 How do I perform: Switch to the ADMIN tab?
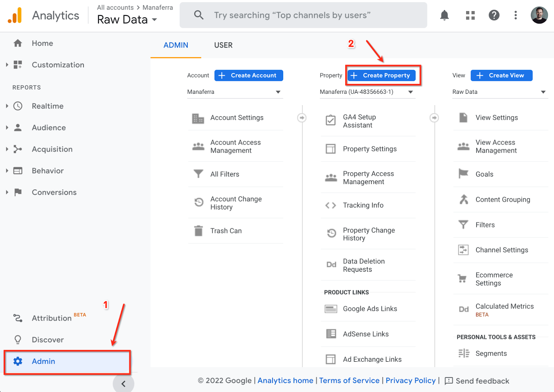[176, 45]
